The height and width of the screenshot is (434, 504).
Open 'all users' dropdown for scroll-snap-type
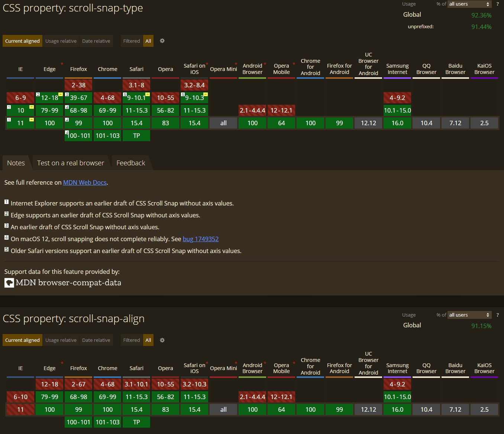click(x=469, y=4)
